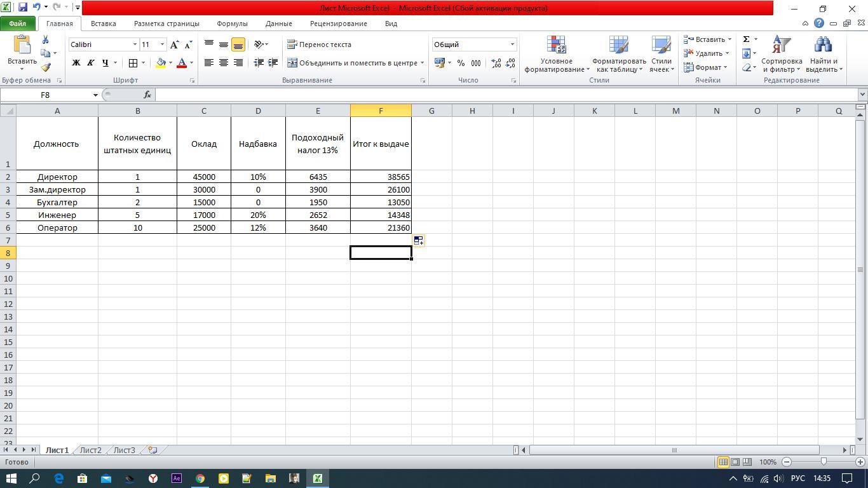
Task: Open the Лист2 sheet tab
Action: coord(90,450)
